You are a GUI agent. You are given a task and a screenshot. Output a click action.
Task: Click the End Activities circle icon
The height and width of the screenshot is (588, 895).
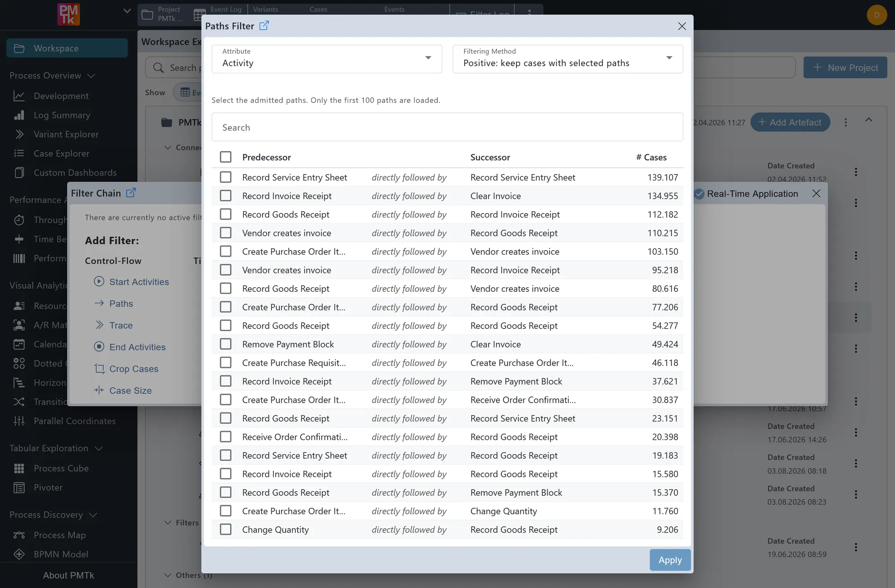[99, 347]
